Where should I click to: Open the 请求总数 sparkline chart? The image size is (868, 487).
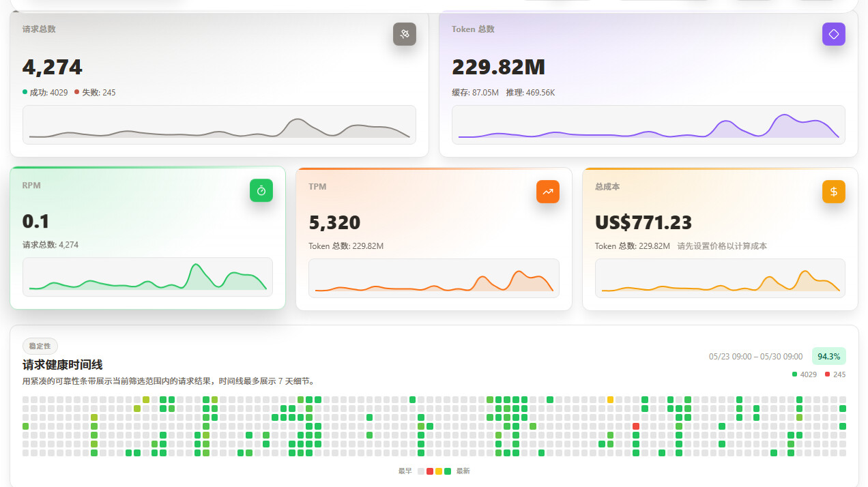(x=219, y=125)
